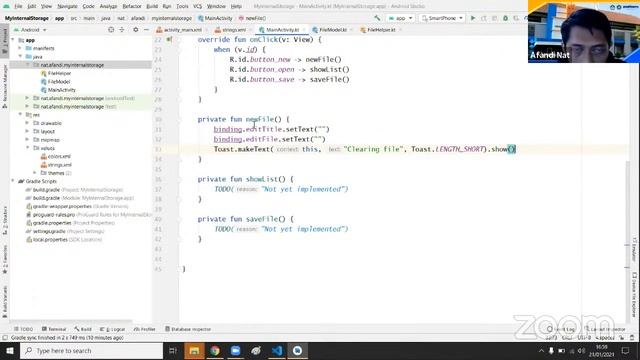Viewport: 640px width, 360px height.
Task: Hide the Project panel with minus icon
Action: tap(146, 30)
